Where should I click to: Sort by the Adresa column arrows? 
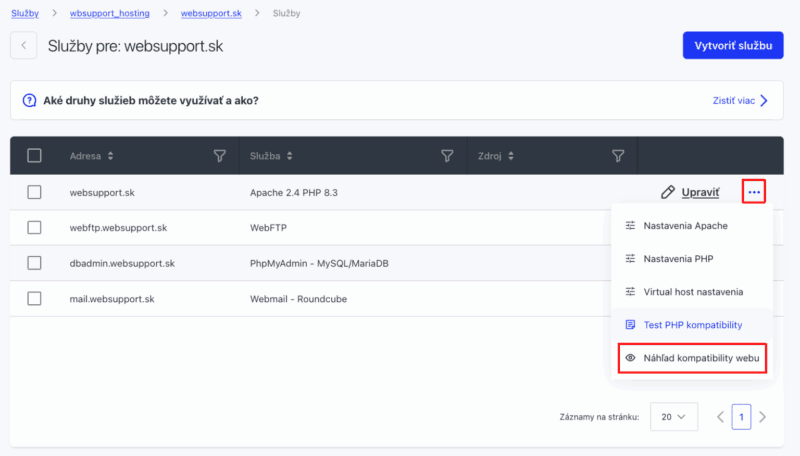(111, 156)
